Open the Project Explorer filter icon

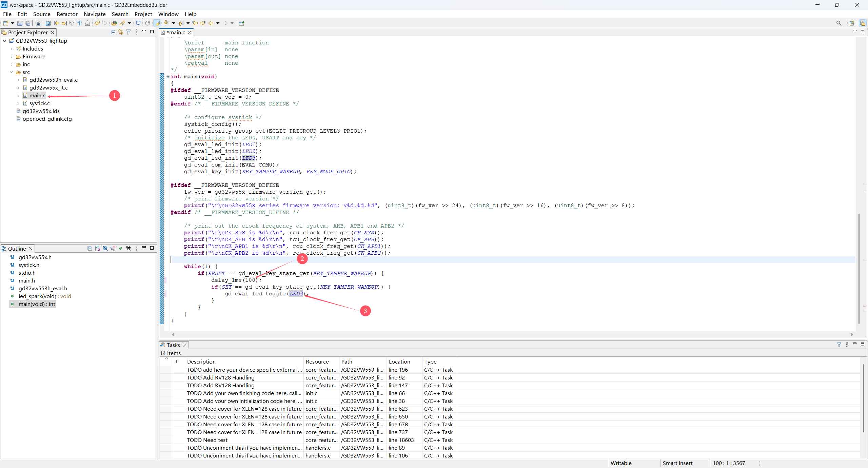point(129,32)
